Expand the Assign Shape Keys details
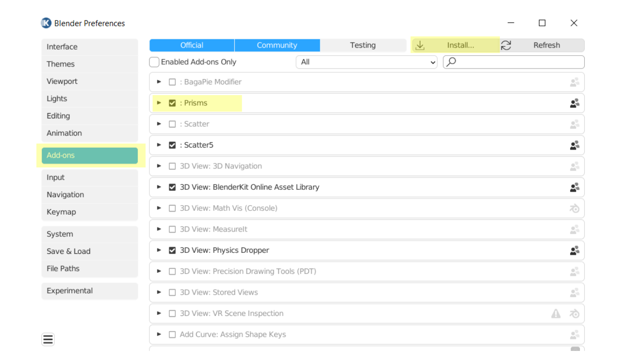Image resolution: width=626 pixels, height=364 pixels. (159, 334)
